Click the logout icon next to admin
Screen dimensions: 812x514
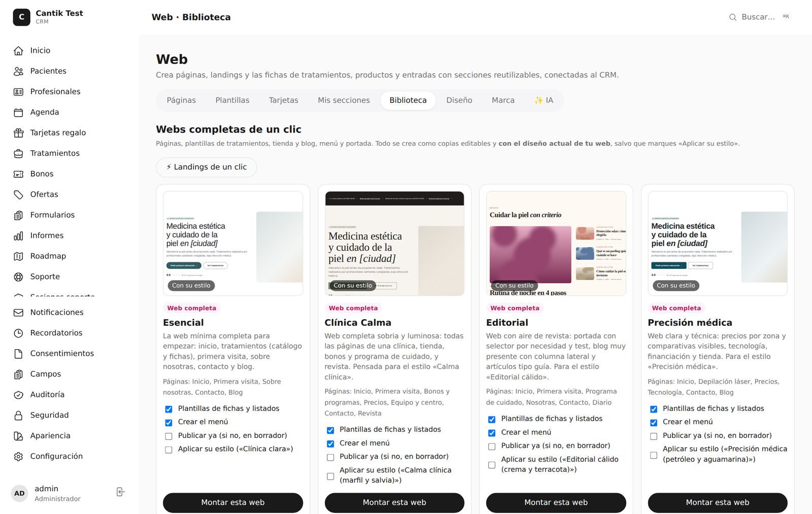click(120, 492)
